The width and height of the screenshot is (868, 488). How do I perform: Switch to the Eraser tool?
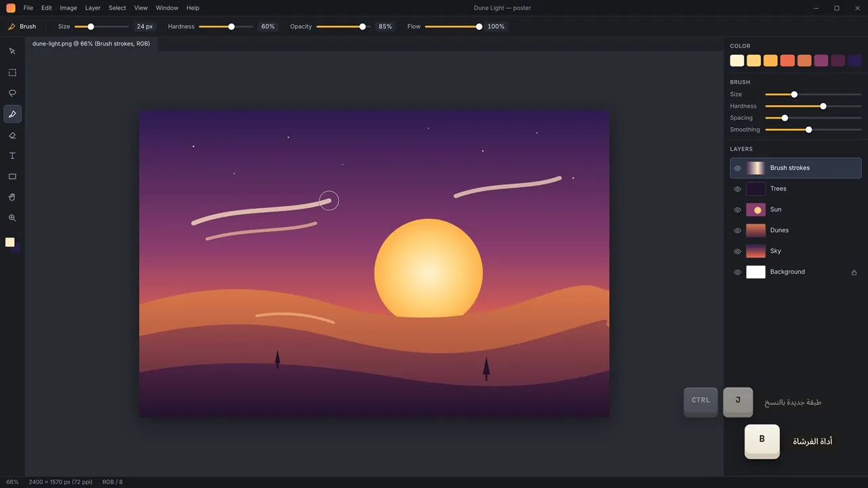(x=12, y=135)
